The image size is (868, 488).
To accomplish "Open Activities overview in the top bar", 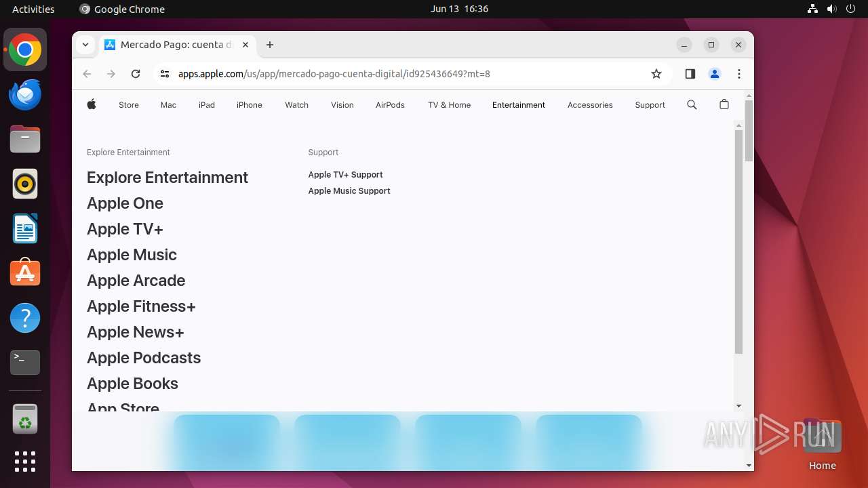I will [x=33, y=9].
